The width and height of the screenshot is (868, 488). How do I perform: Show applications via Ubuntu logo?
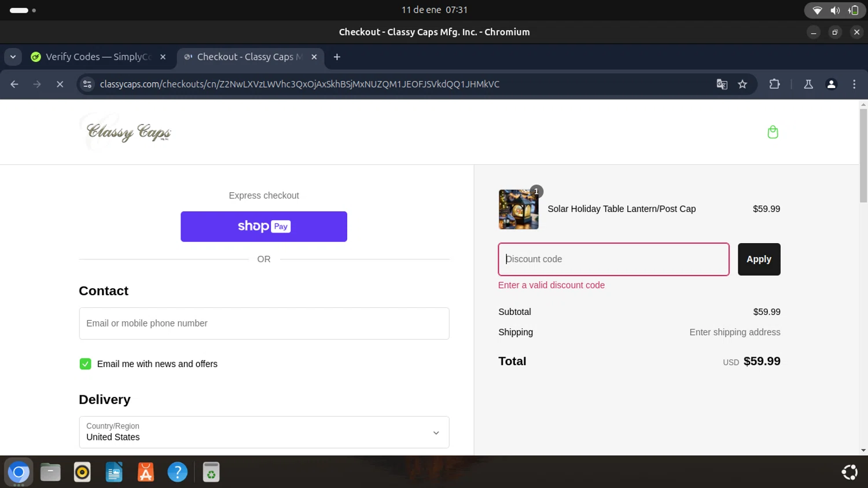point(849,472)
